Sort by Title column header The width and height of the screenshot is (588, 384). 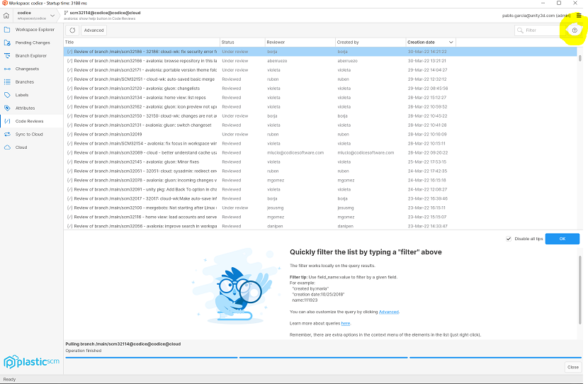pyautogui.click(x=142, y=42)
